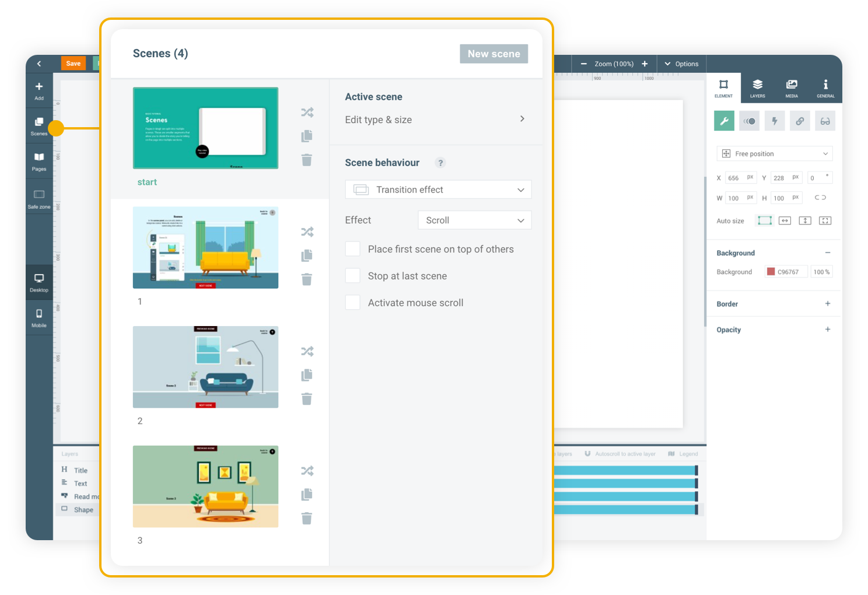Screen dimensions: 868x595
Task: Click the orange Save button
Action: [x=73, y=64]
